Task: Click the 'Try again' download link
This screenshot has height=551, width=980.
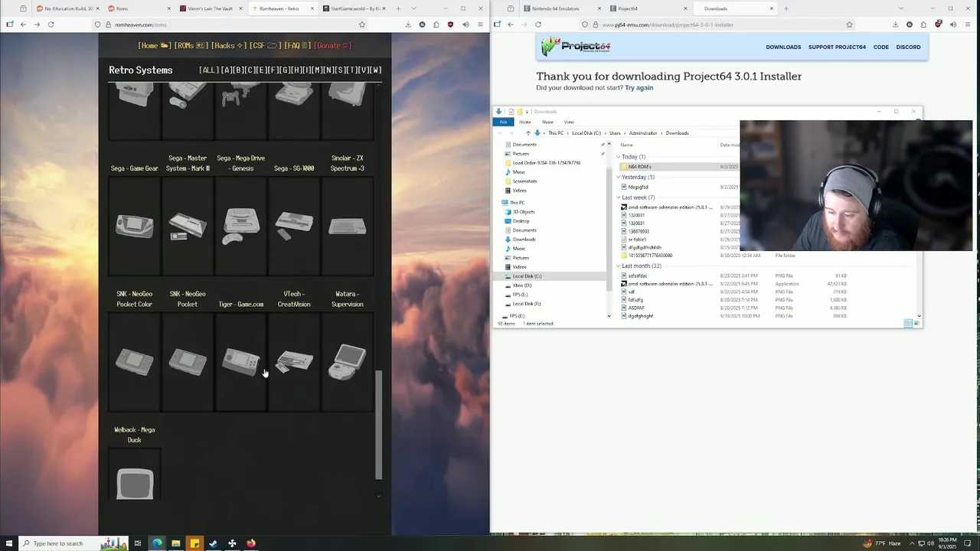Action: (x=639, y=88)
